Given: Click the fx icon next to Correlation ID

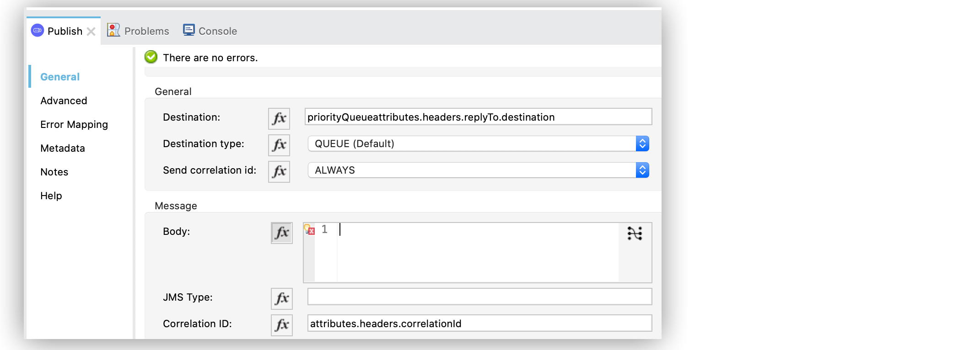Looking at the screenshot, I should [281, 325].
